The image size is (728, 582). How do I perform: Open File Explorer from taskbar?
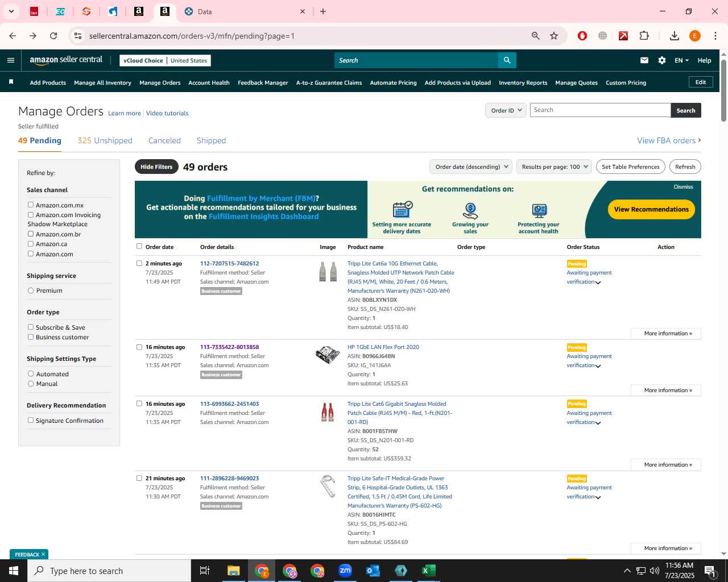click(x=234, y=571)
